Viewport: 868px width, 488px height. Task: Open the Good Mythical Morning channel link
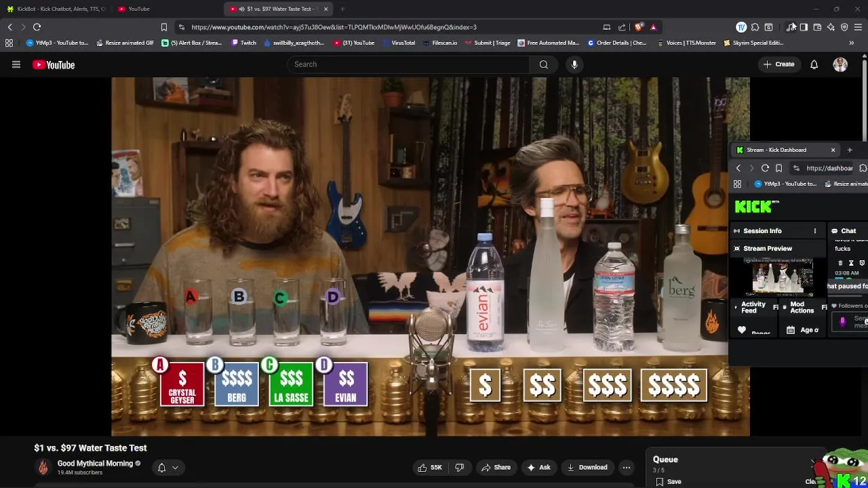pos(95,464)
